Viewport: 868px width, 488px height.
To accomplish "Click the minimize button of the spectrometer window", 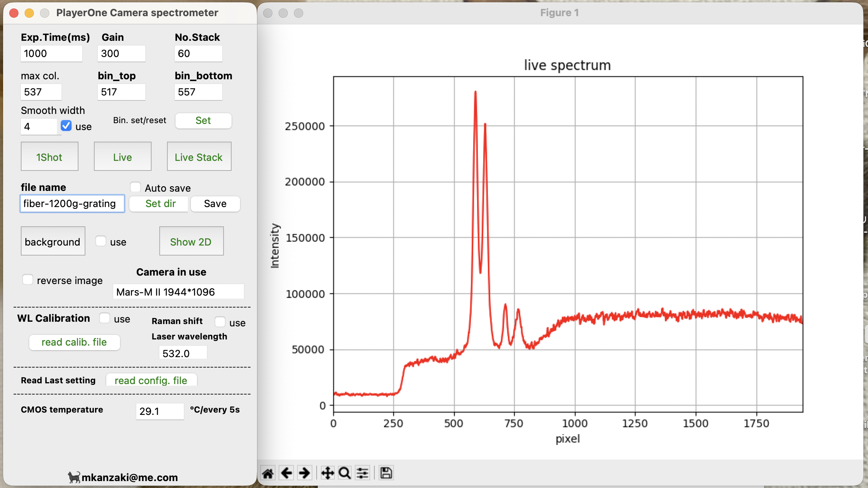I will pyautogui.click(x=29, y=13).
